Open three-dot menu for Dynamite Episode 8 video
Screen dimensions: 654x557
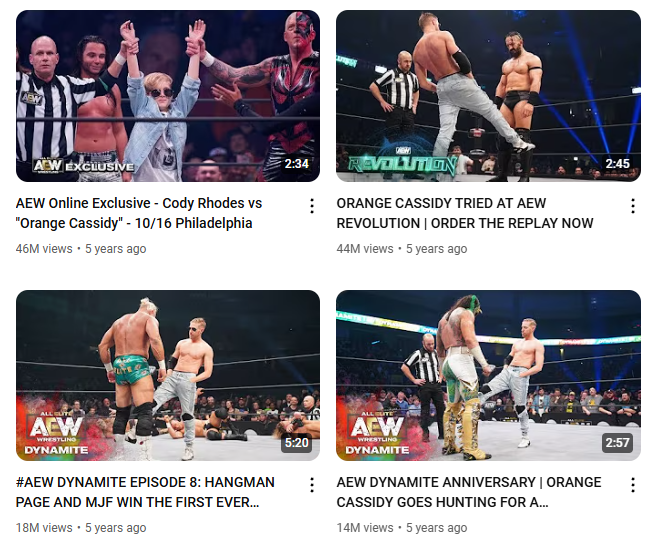312,485
